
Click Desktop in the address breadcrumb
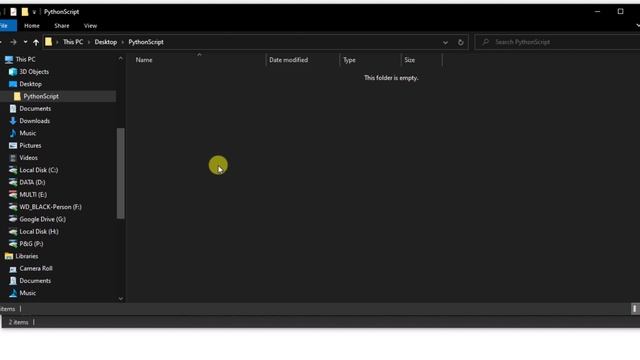[x=106, y=42]
